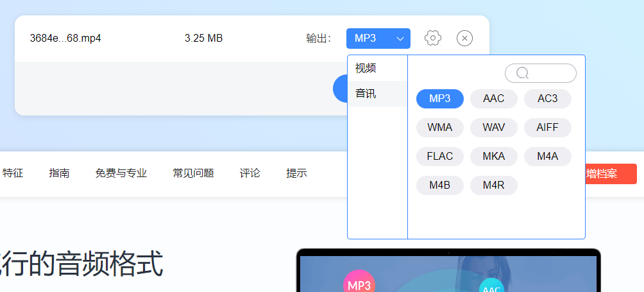Switch to the 音讯 format category
The image size is (644, 292).
coord(377,94)
